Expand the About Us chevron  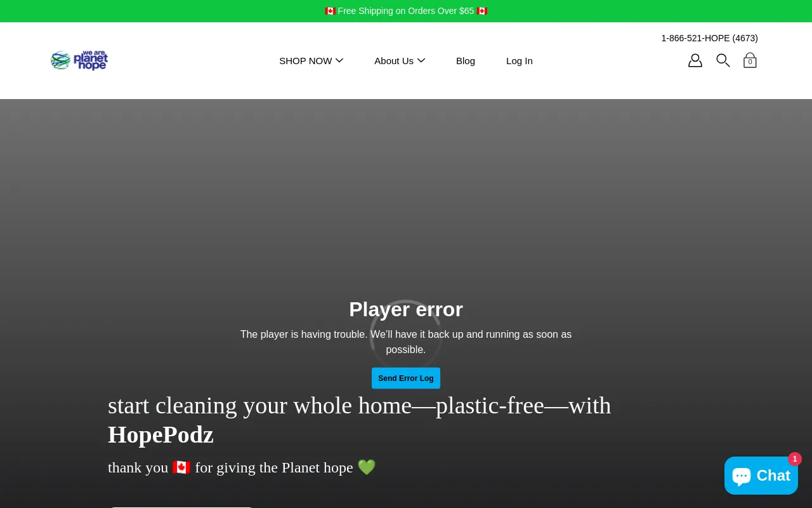coord(421,60)
